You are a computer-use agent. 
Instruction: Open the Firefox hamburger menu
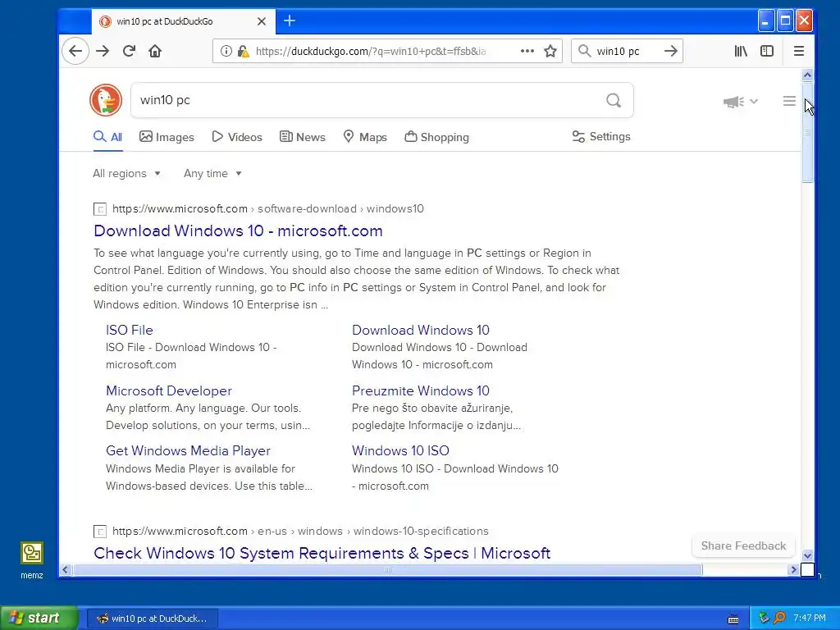coord(799,51)
